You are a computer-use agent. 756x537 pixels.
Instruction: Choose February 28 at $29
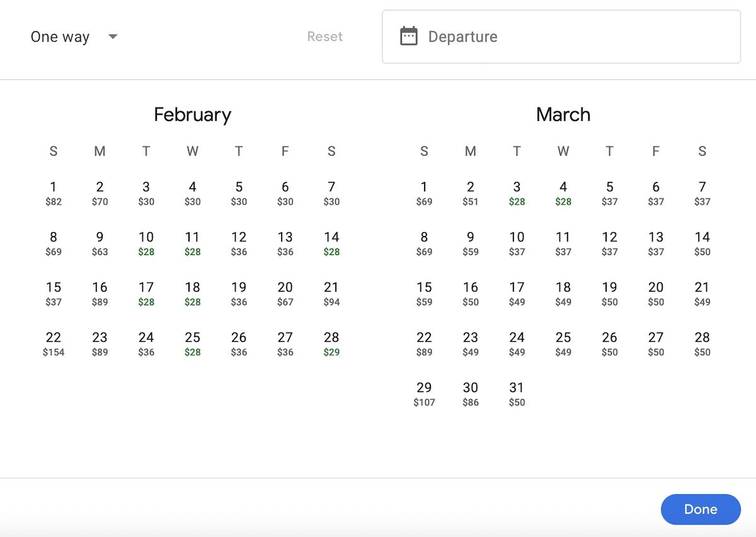(x=331, y=344)
